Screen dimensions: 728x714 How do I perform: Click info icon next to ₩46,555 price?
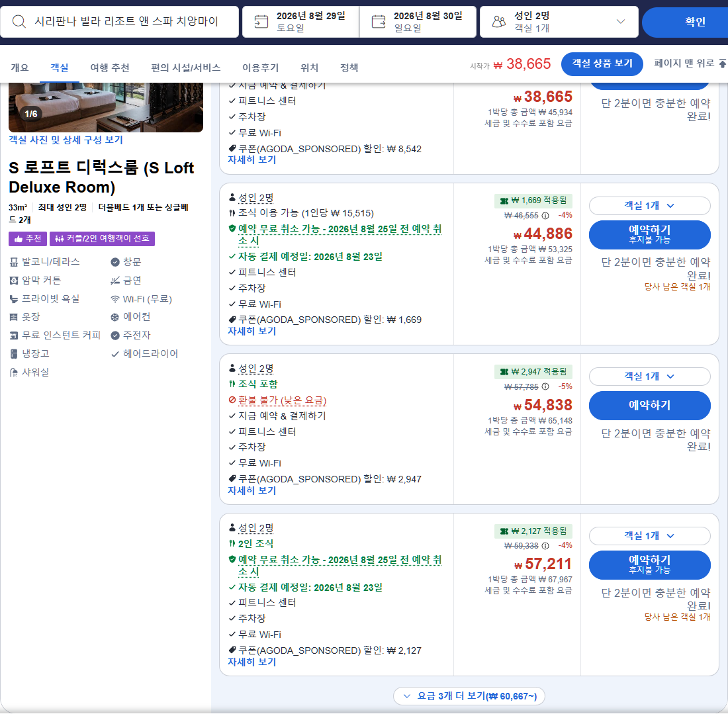tap(545, 216)
